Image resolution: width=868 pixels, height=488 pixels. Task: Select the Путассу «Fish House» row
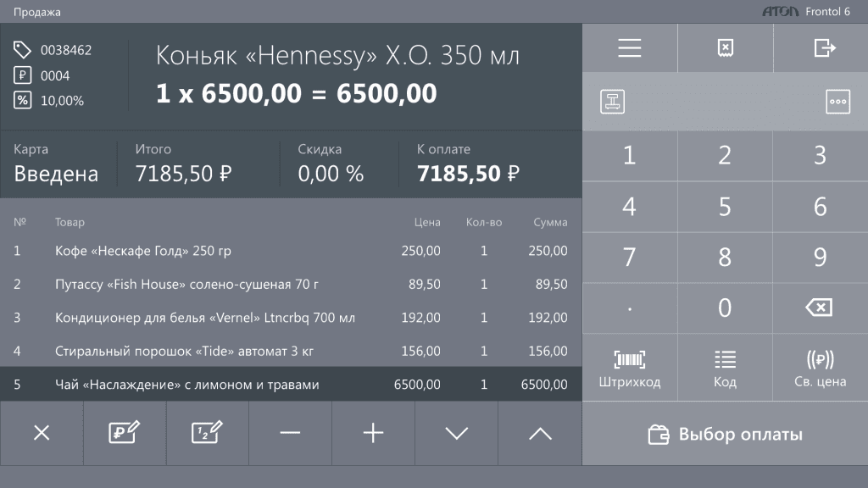[291, 285]
